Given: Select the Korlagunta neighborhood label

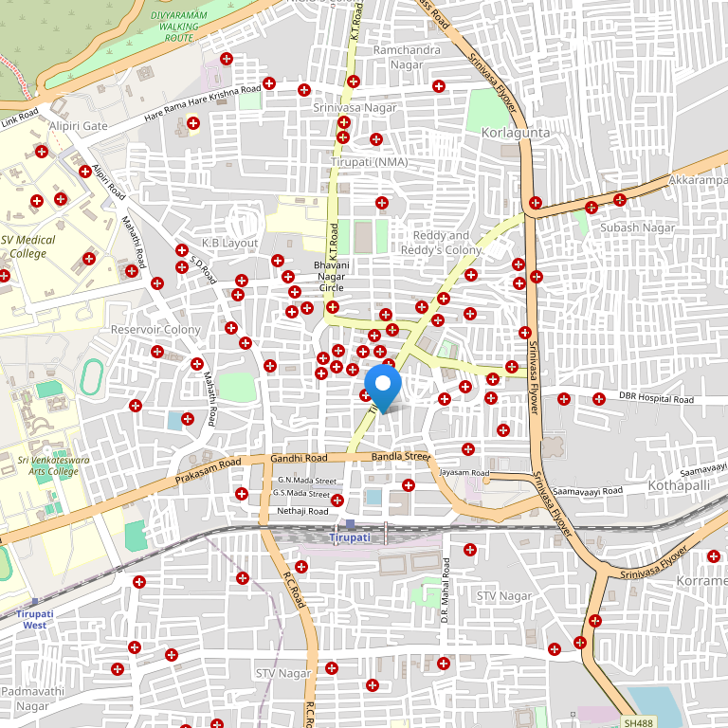Looking at the screenshot, I should pyautogui.click(x=515, y=133).
